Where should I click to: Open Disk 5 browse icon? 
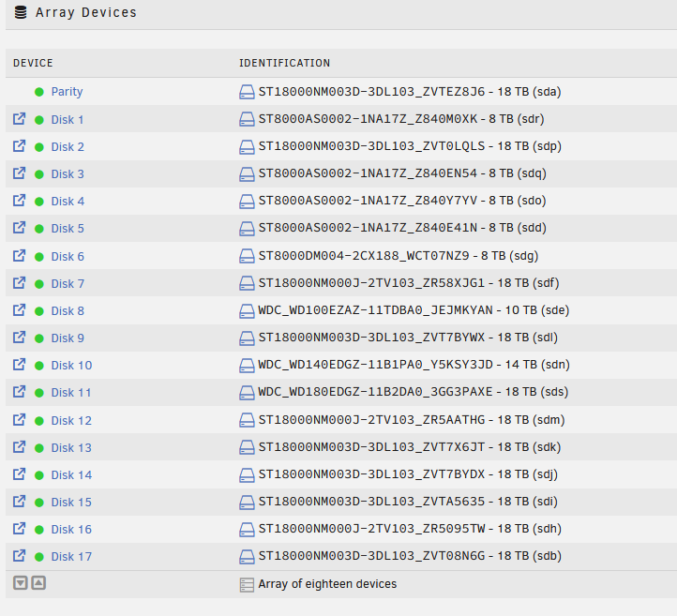pyautogui.click(x=19, y=228)
